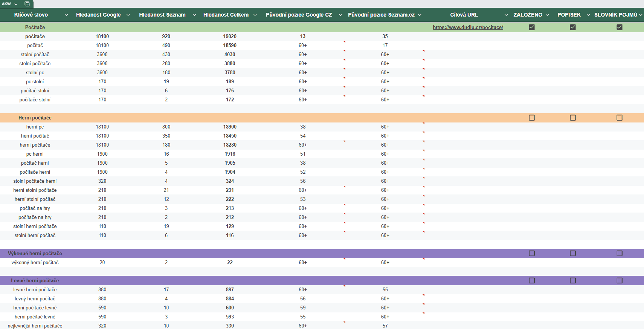Image resolution: width=644 pixels, height=329 pixels.
Task: Select the Herní počítače group header cell
Action: tap(35, 118)
